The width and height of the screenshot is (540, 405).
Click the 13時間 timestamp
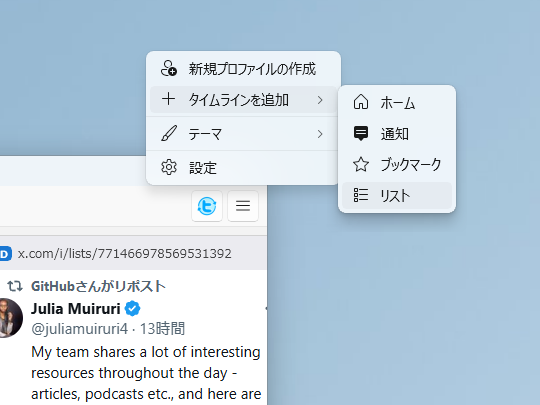(x=162, y=329)
